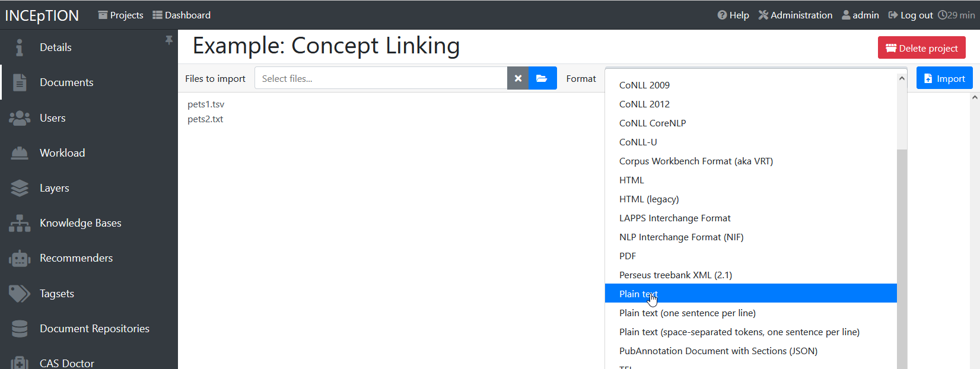980x369 pixels.
Task: Select Plain text (one sentence per line) format
Action: 687,313
